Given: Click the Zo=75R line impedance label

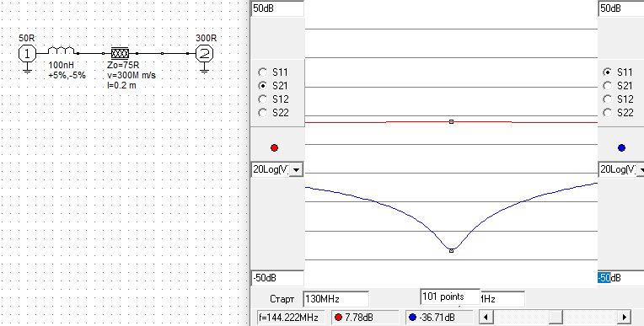Looking at the screenshot, I should point(122,65).
